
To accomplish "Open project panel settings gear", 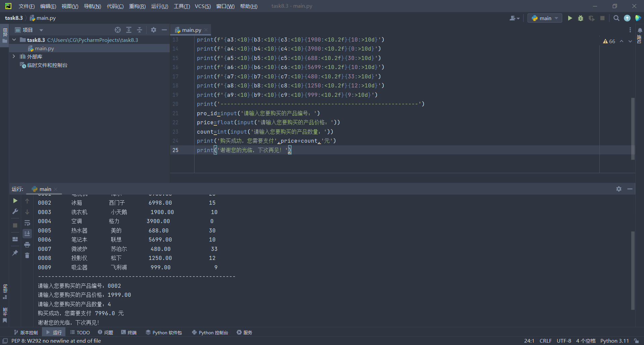I will point(154,30).
